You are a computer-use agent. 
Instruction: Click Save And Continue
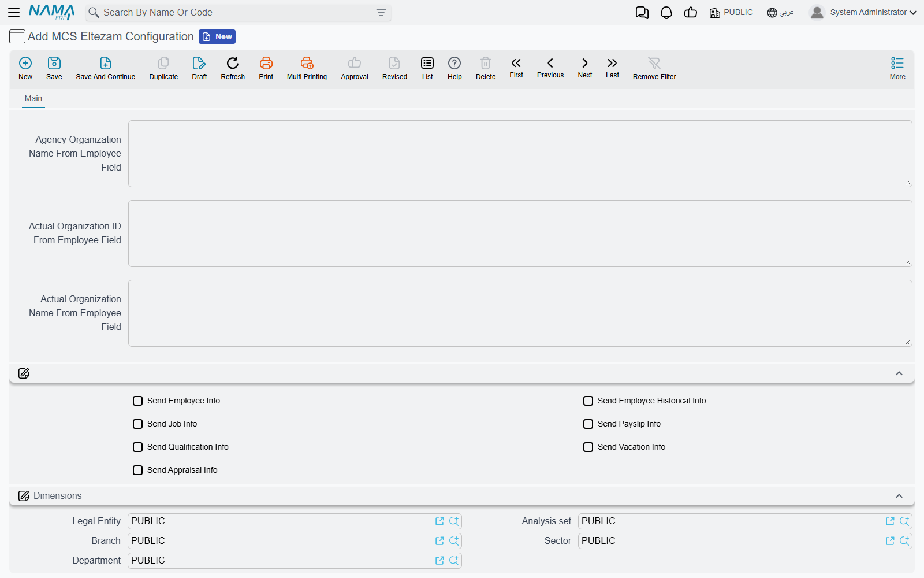106,68
